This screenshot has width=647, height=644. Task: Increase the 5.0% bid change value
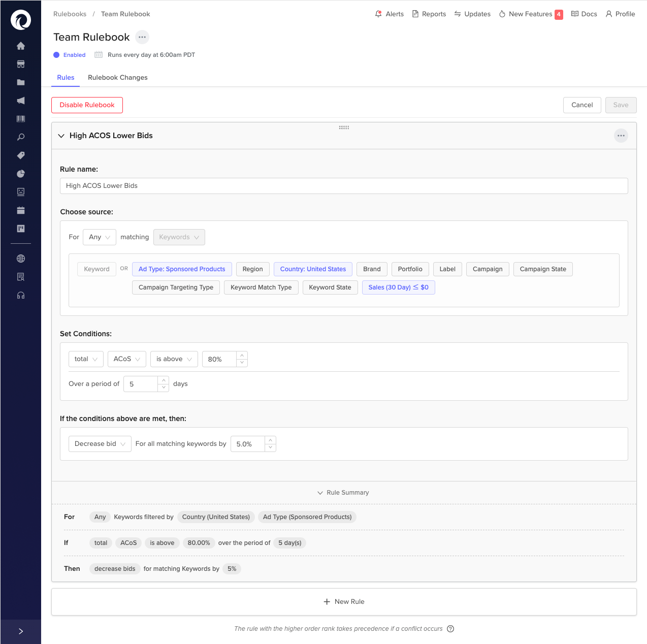point(271,440)
